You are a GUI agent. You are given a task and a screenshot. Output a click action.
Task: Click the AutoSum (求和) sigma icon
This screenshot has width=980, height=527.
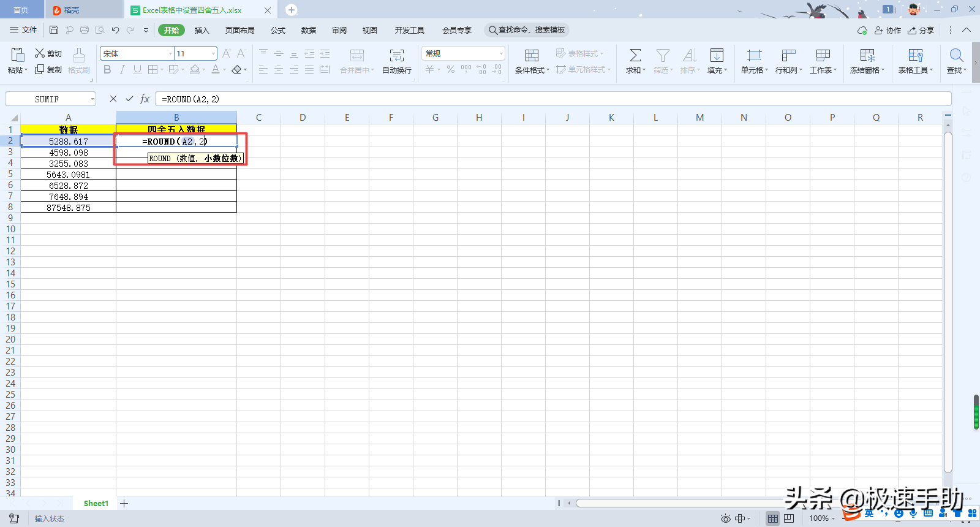pyautogui.click(x=635, y=55)
